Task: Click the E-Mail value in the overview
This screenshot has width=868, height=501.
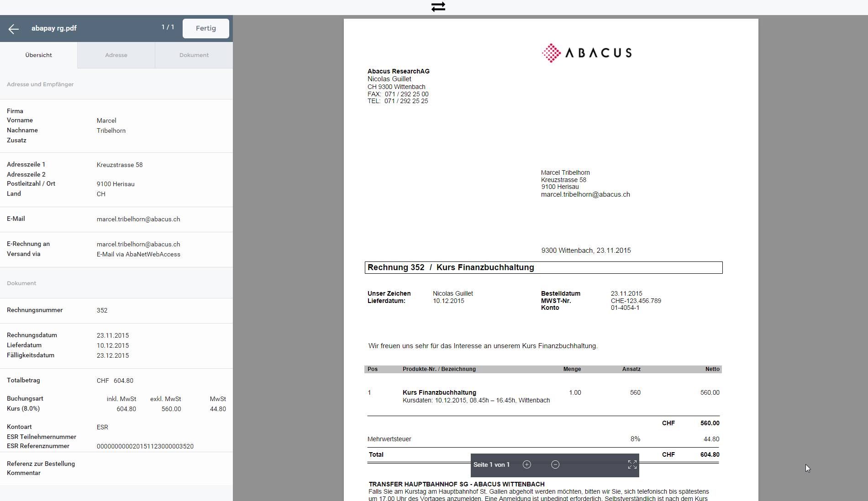Action: pyautogui.click(x=138, y=219)
